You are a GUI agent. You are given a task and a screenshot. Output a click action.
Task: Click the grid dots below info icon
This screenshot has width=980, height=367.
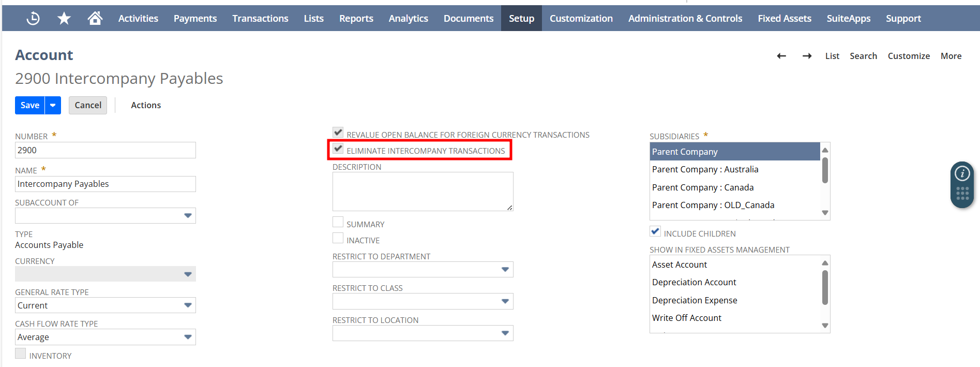pos(962,194)
